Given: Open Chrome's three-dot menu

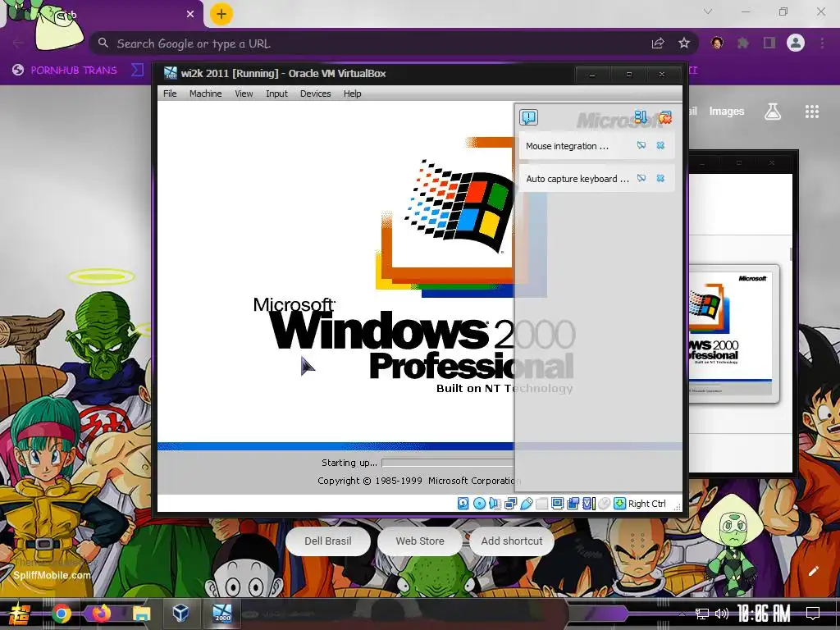Looking at the screenshot, I should point(822,43).
